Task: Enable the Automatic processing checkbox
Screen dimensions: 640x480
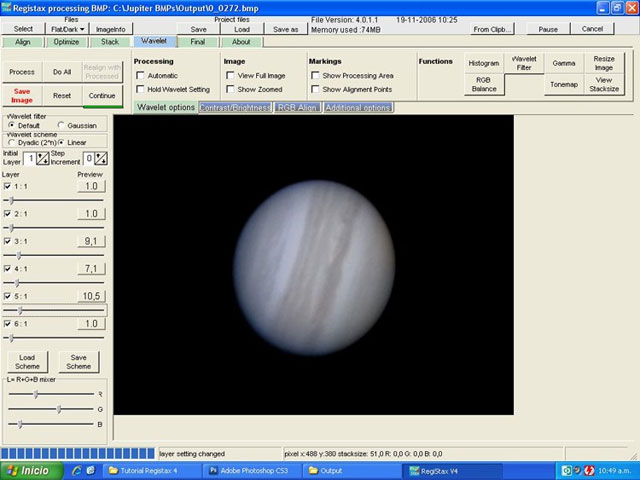Action: (140, 76)
